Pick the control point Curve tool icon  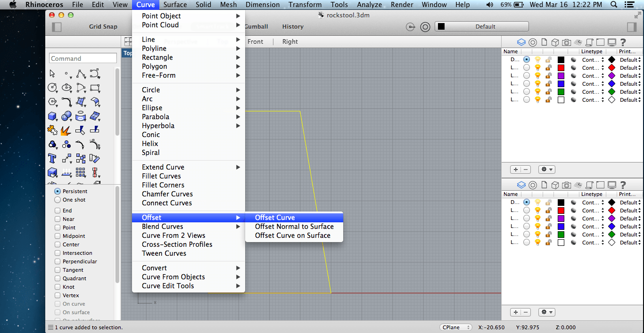click(x=95, y=73)
